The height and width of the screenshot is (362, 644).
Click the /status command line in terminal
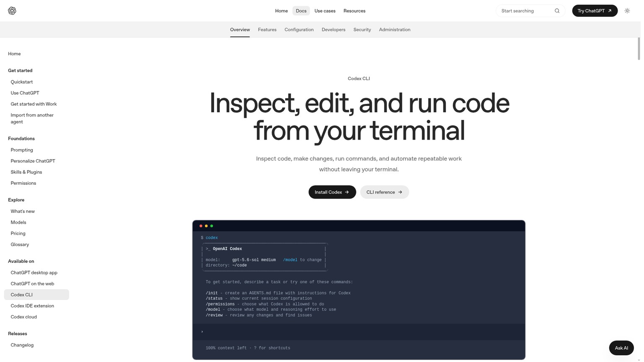tap(259, 299)
